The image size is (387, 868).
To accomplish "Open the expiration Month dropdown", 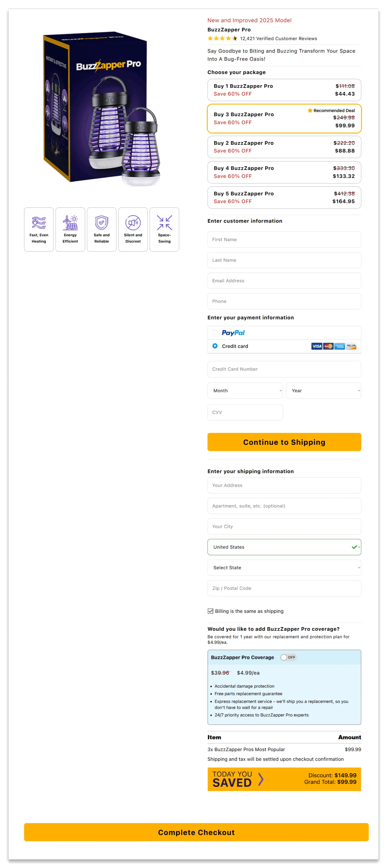I will (x=245, y=391).
